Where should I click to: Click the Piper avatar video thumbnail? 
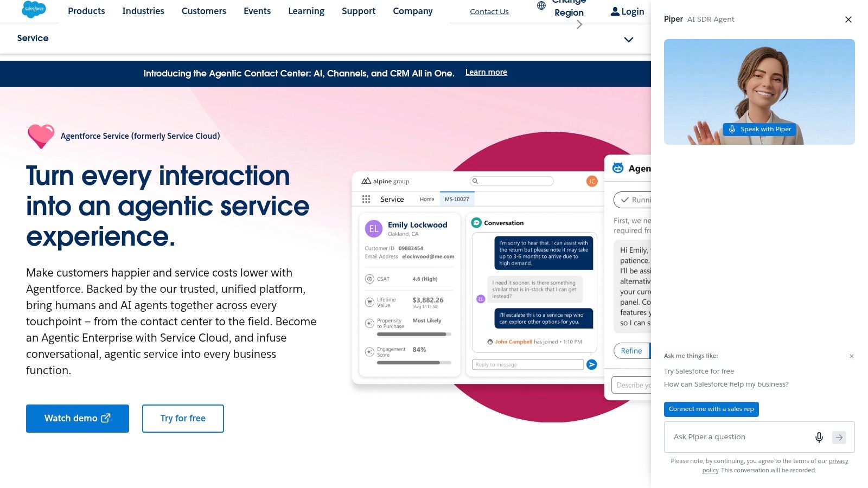click(x=759, y=92)
